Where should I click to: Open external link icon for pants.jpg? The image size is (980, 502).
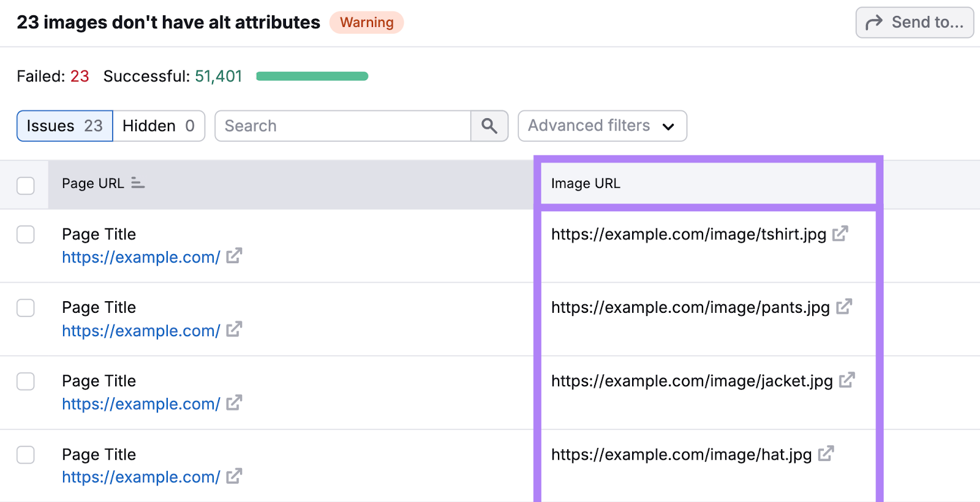[843, 307]
